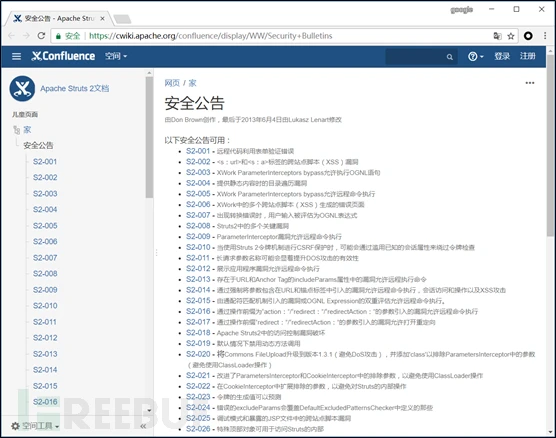Open S2-005 in the sidebar

click(45, 226)
